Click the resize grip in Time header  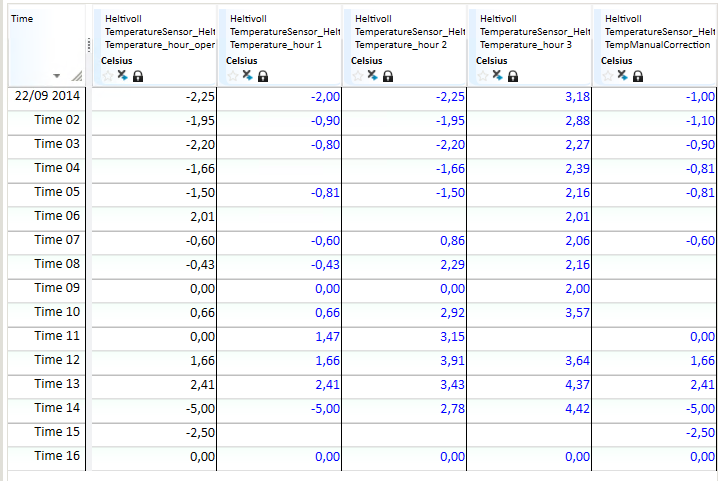click(76, 77)
